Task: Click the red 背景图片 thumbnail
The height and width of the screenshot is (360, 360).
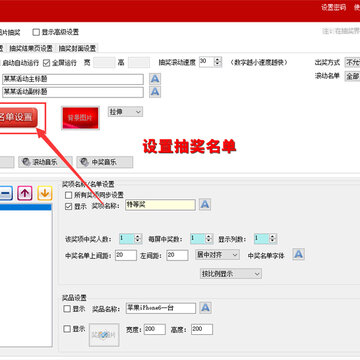Action: coord(80,118)
